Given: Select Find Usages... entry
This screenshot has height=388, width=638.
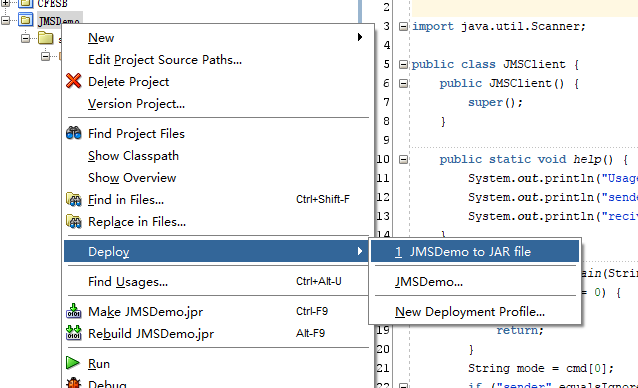Looking at the screenshot, I should [219, 281].
